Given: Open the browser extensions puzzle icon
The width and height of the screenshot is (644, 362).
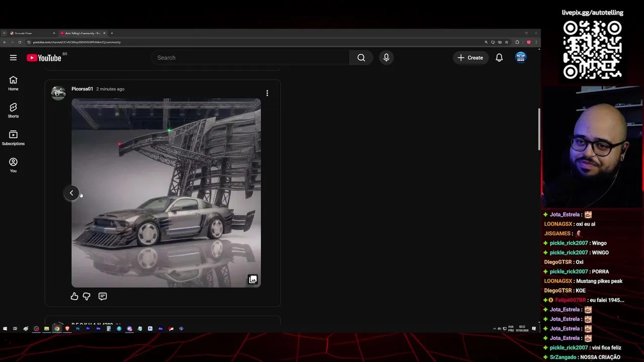Looking at the screenshot, I should [517, 42].
